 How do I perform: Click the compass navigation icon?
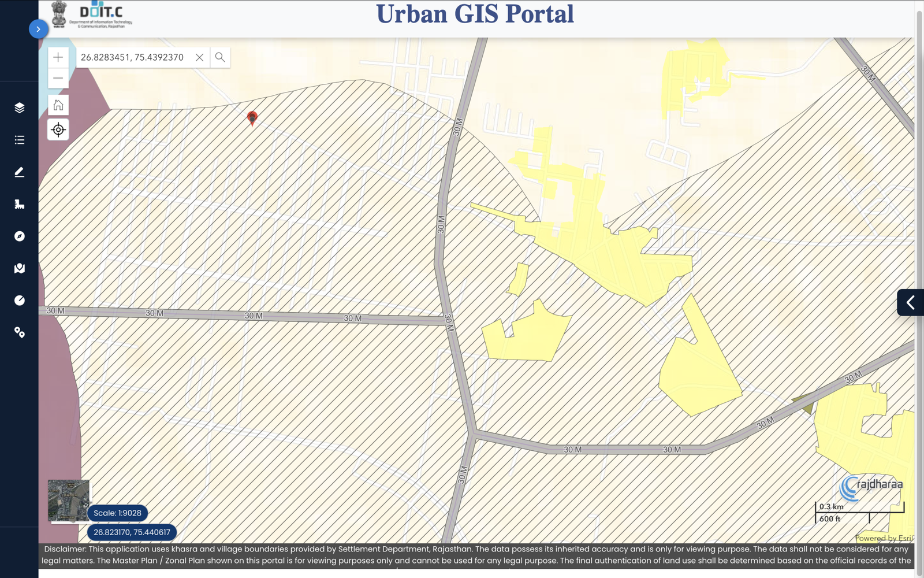click(19, 236)
